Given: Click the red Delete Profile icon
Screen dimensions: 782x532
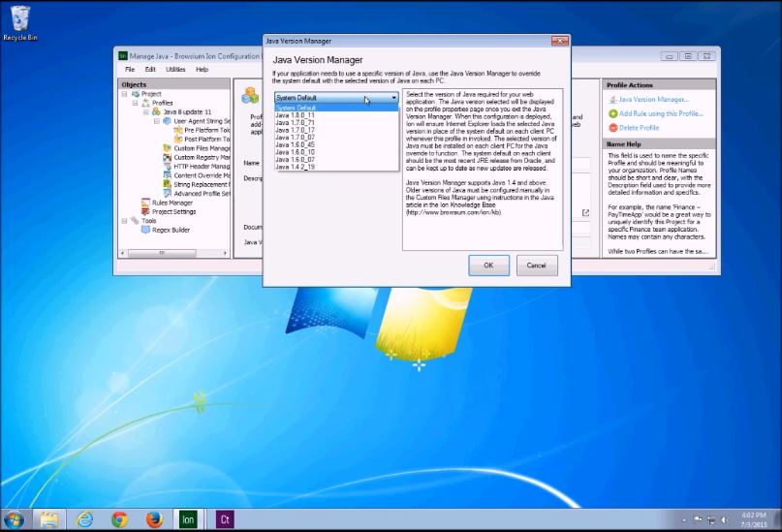Looking at the screenshot, I should pos(613,128).
